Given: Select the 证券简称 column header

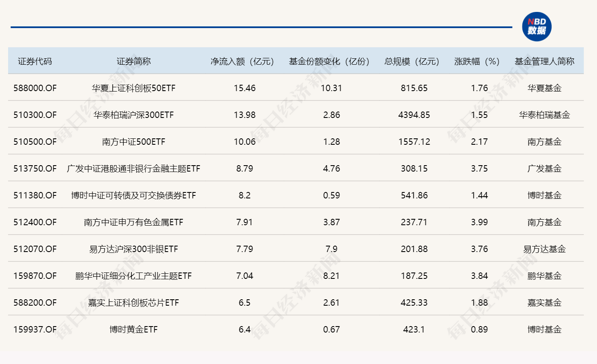Looking at the screenshot, I should pyautogui.click(x=133, y=61).
